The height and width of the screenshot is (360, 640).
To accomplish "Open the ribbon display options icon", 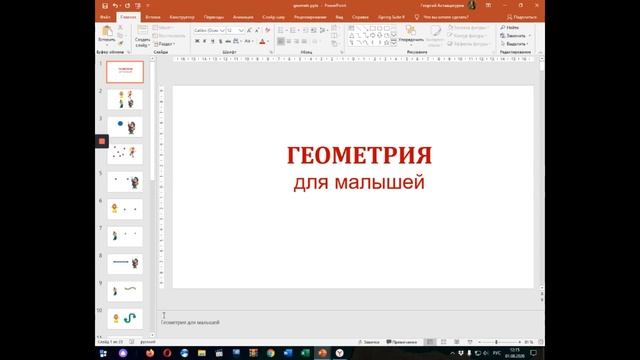I will pos(489,6).
